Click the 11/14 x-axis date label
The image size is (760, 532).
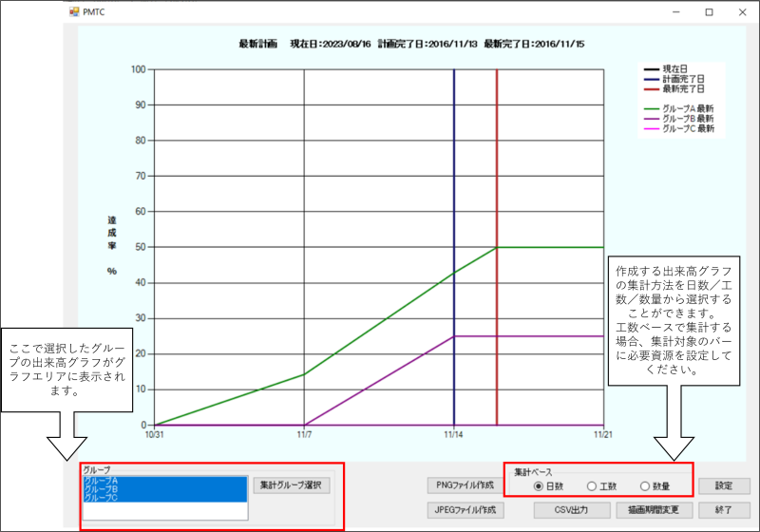[x=453, y=434]
